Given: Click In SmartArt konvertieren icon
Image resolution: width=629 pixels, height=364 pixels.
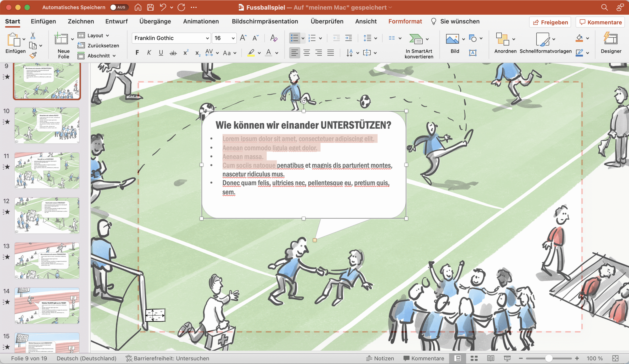Looking at the screenshot, I should pyautogui.click(x=415, y=39).
